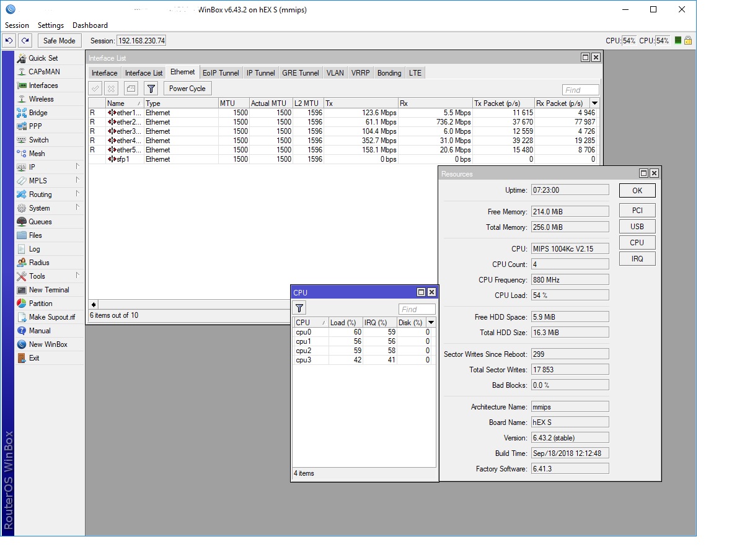Click the undo arrow icon in toolbar

pyautogui.click(x=9, y=41)
